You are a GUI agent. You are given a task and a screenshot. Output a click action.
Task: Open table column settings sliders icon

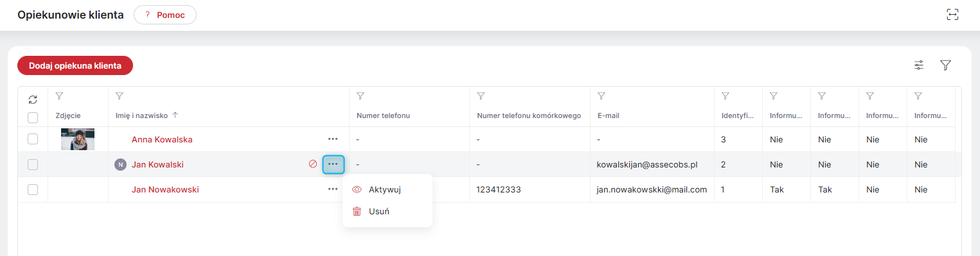pyautogui.click(x=919, y=65)
